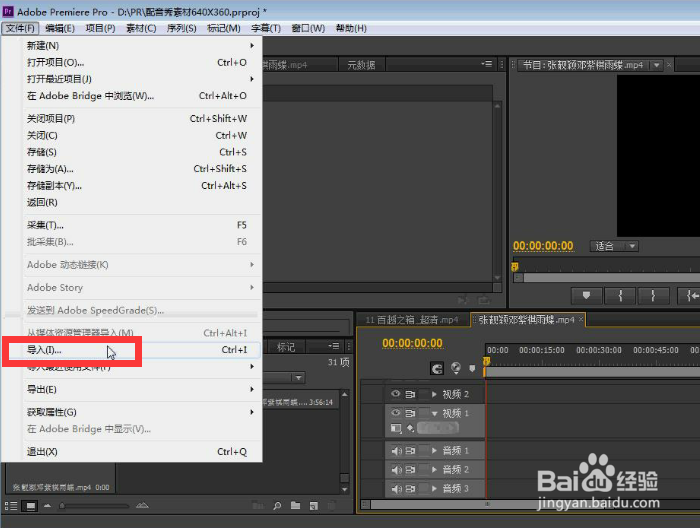The image size is (700, 528).
Task: Collapse the 视频 1 track
Action: 434,414
